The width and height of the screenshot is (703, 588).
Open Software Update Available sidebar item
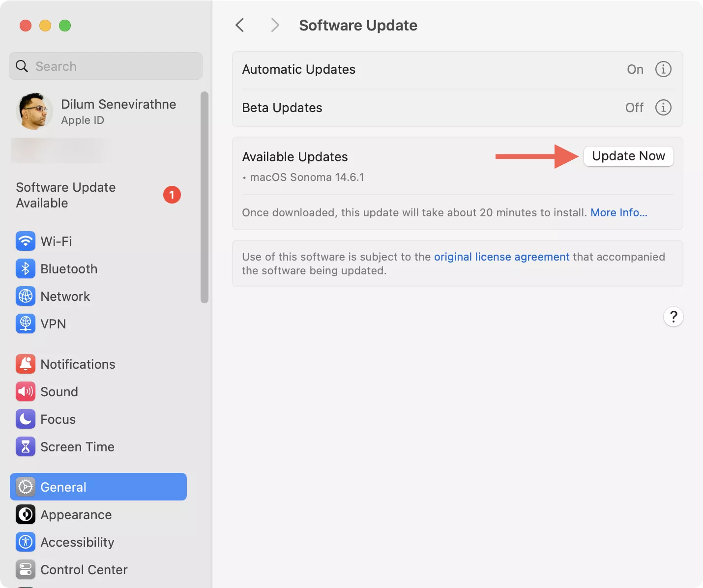[x=98, y=195]
